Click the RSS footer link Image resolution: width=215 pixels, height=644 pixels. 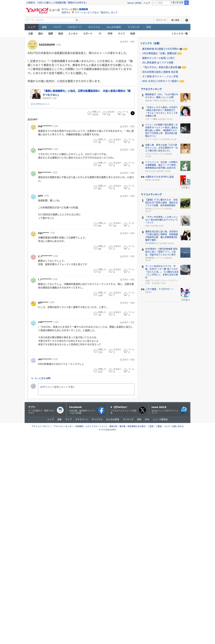tap(147, 419)
